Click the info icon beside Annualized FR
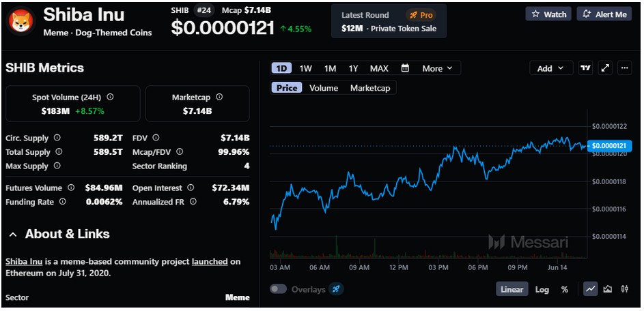644x311 pixels. pyautogui.click(x=193, y=201)
